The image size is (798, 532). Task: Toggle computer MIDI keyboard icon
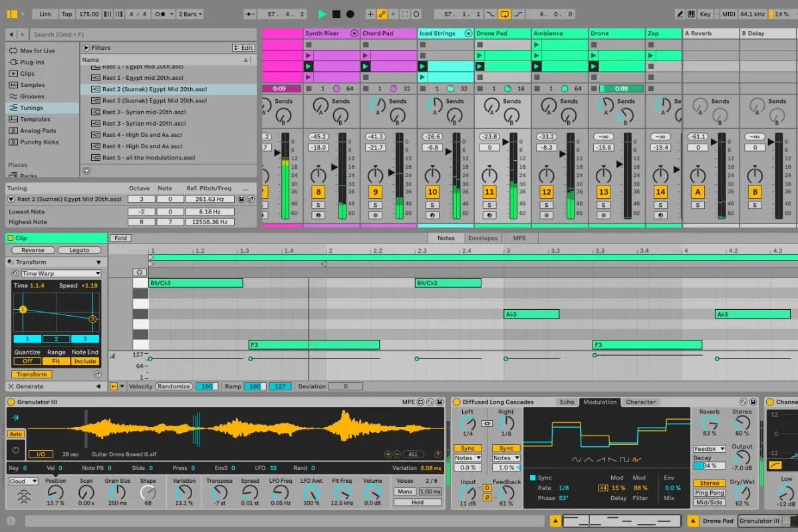pos(692,14)
